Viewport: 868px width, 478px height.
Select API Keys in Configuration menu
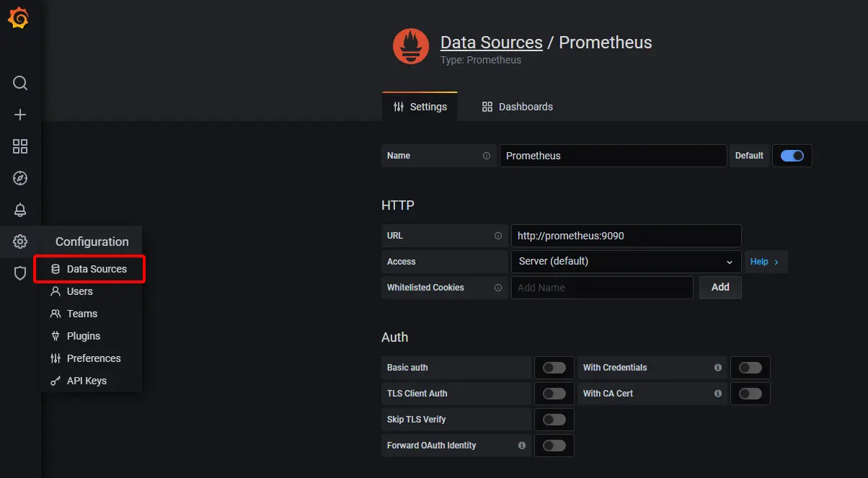click(86, 381)
